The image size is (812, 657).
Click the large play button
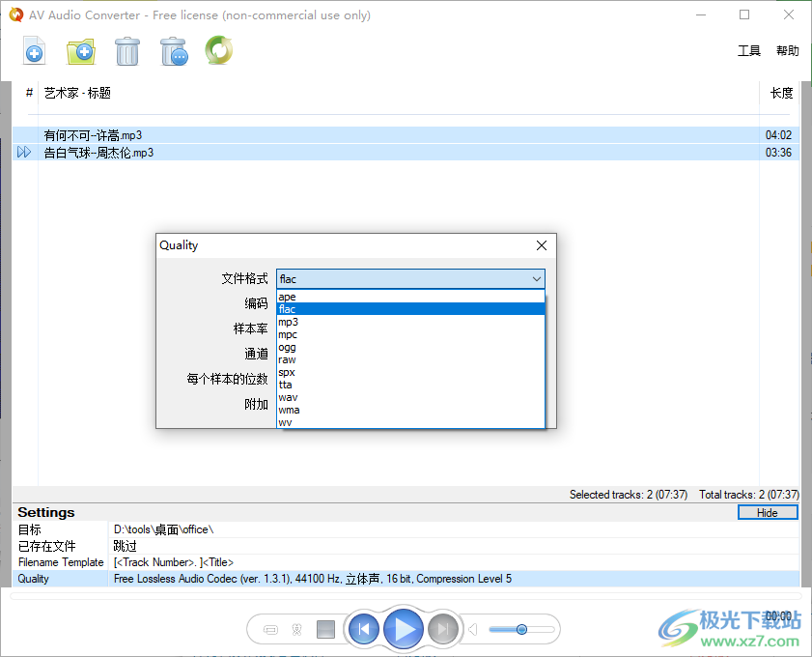click(x=404, y=629)
